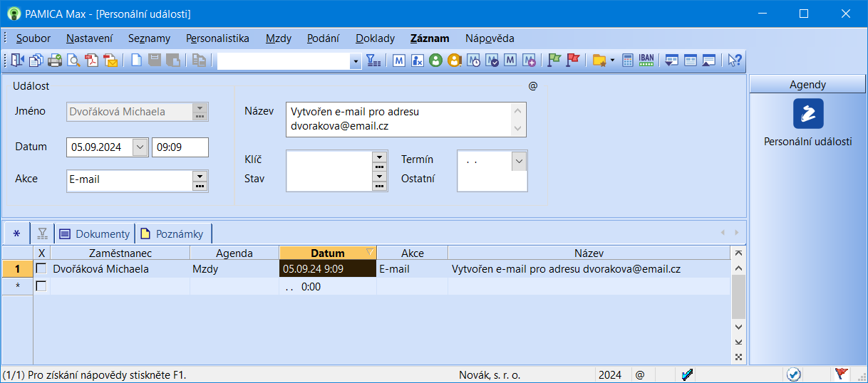The height and width of the screenshot is (383, 868).
Task: Open Personální události agenda icon
Action: click(x=808, y=113)
